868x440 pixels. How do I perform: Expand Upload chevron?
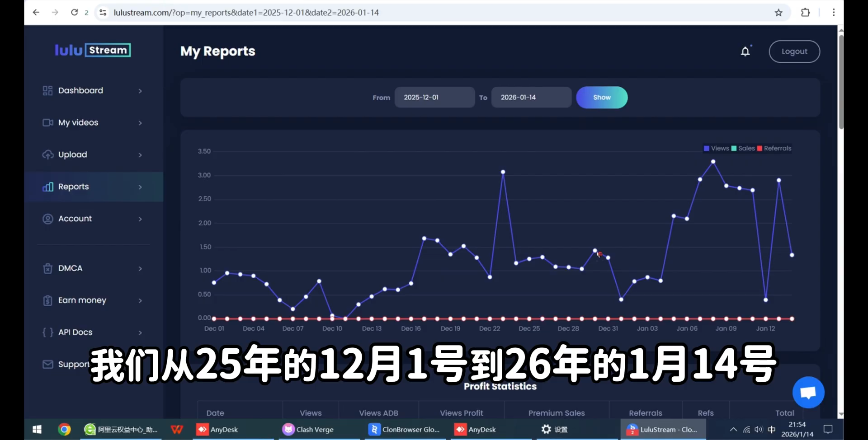[140, 155]
